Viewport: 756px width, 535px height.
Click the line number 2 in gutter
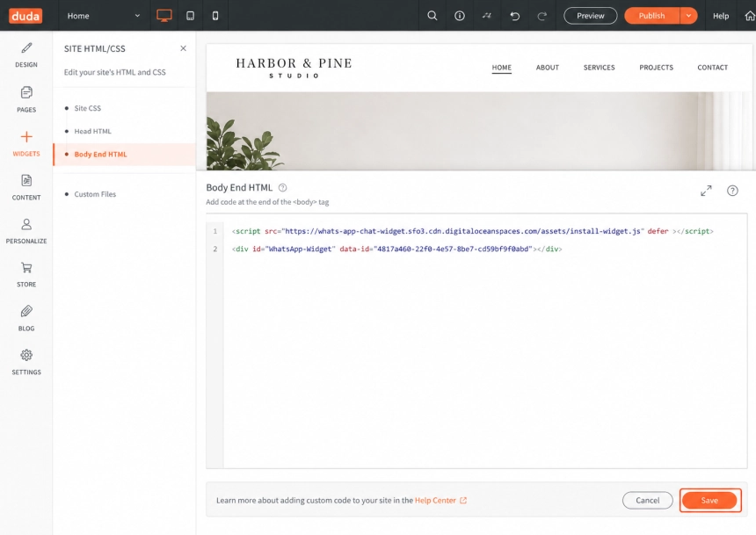pyautogui.click(x=215, y=249)
